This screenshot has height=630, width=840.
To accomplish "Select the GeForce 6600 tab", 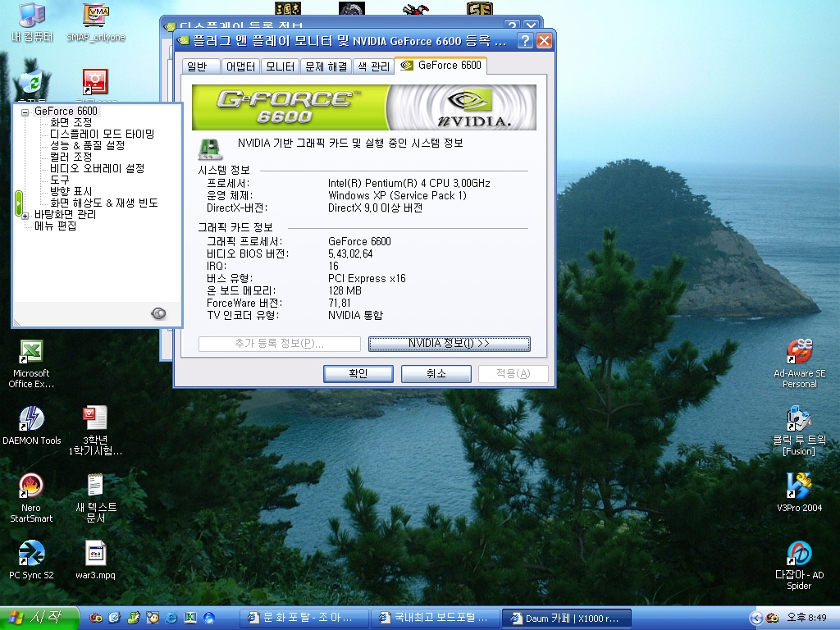I will 441,66.
